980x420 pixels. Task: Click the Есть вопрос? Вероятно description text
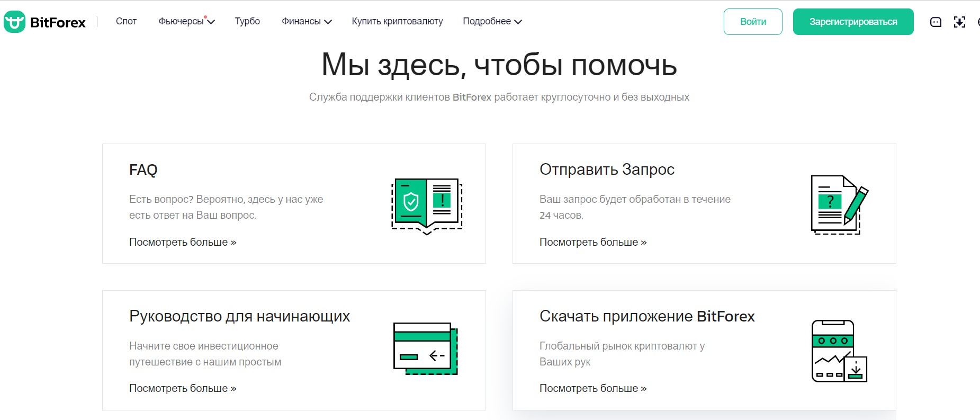226,207
